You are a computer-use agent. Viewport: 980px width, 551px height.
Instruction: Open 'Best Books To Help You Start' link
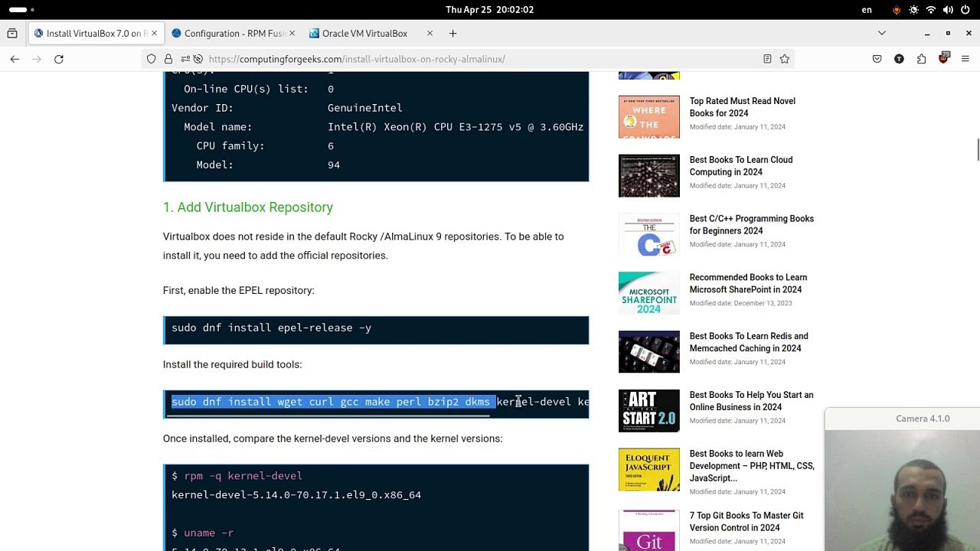click(751, 401)
